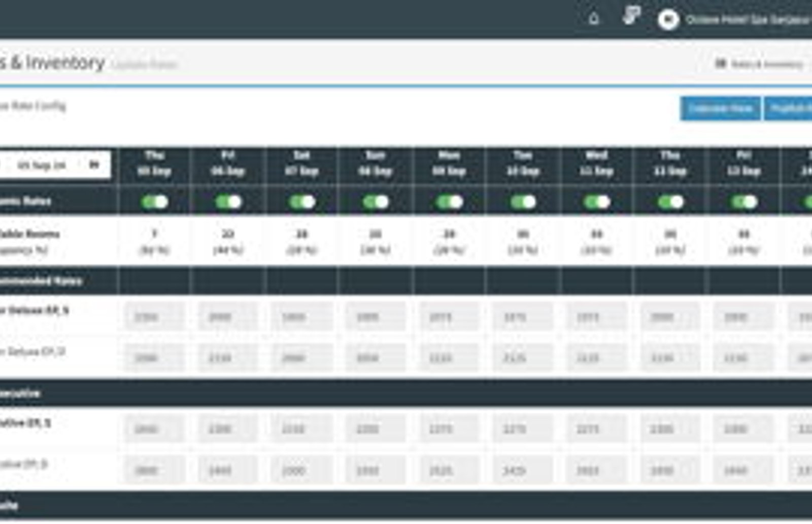This screenshot has height=524, width=812.
Task: Edit Deluxe EP, D rate for Tue 10 Sep
Action: pyautogui.click(x=523, y=357)
